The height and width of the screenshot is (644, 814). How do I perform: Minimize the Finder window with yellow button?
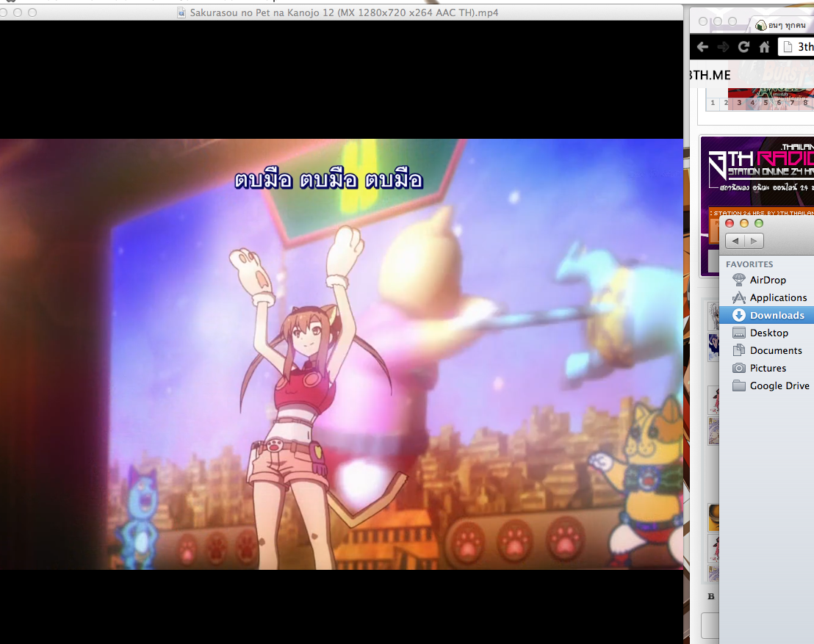click(744, 223)
